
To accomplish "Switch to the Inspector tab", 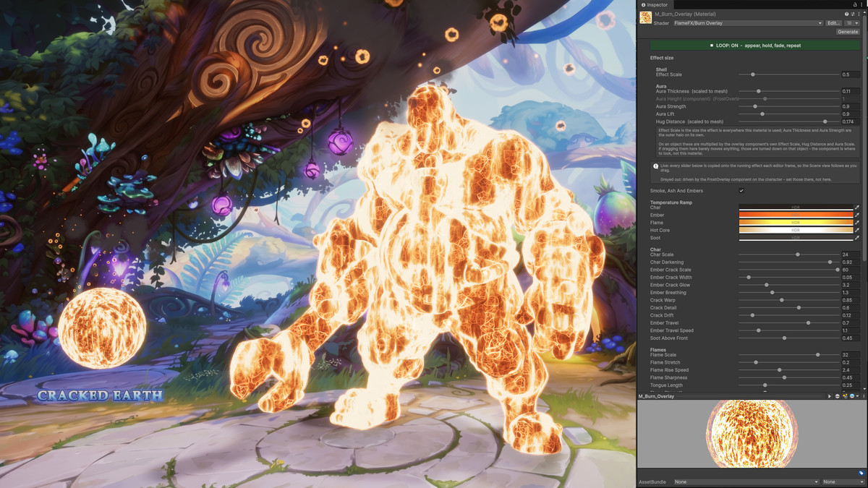I will tap(655, 4).
